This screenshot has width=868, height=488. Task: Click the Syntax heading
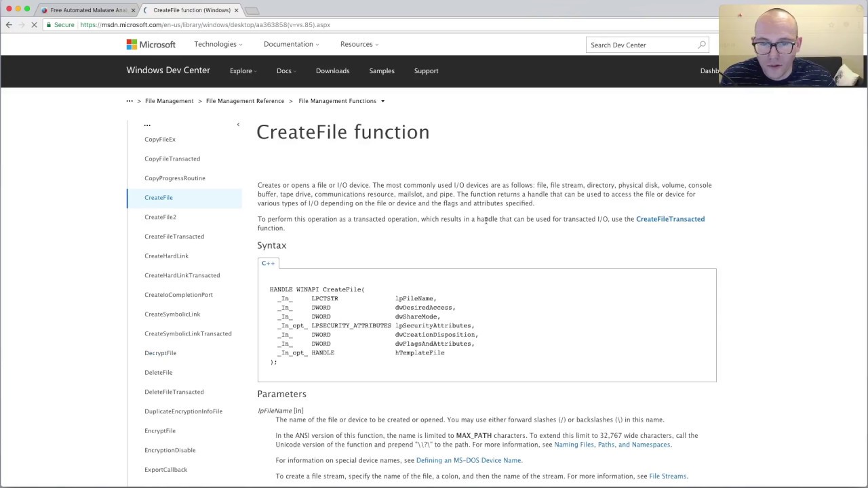click(272, 245)
